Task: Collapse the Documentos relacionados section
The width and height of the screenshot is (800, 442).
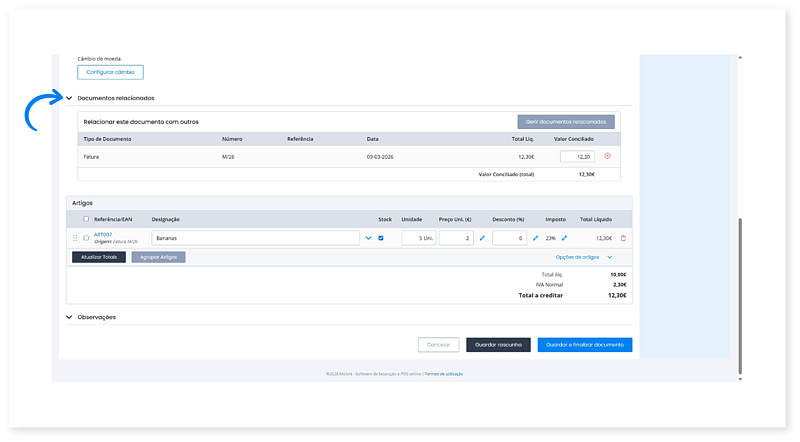Action: coord(70,98)
